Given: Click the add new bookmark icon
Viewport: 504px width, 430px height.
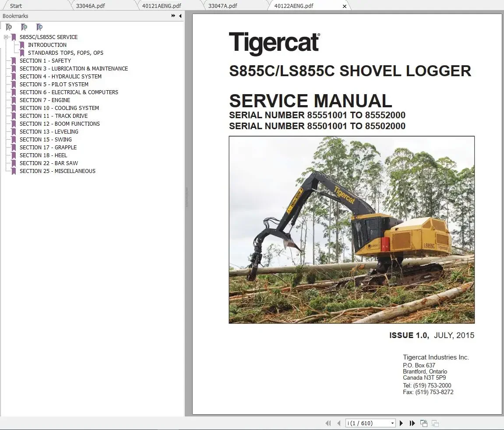Looking at the screenshot, I should point(24,27).
